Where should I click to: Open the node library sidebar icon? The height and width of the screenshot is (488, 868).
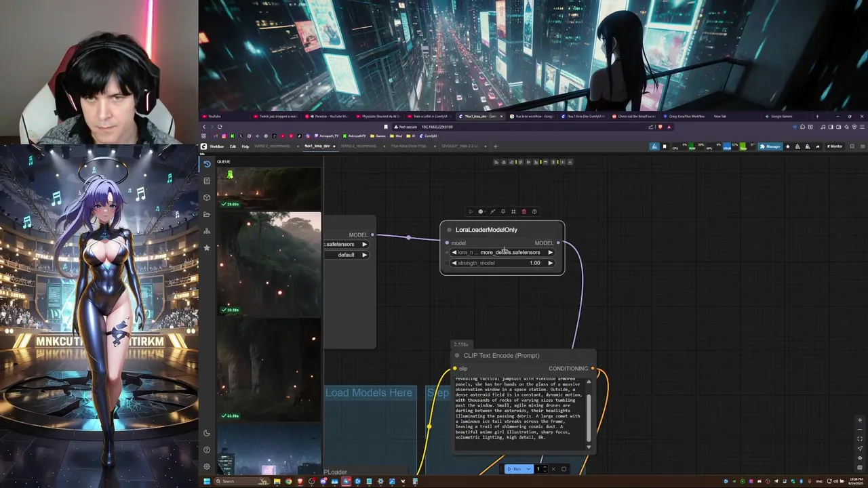pos(207,181)
